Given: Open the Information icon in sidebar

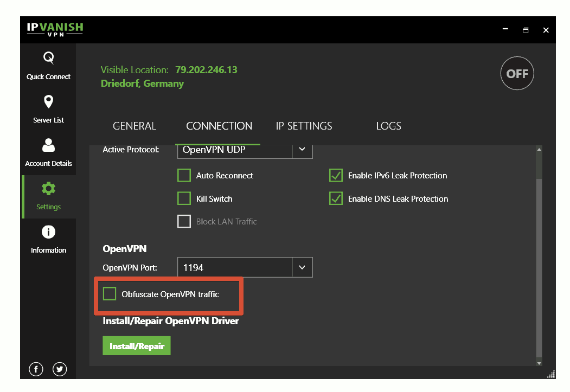Looking at the screenshot, I should [48, 232].
